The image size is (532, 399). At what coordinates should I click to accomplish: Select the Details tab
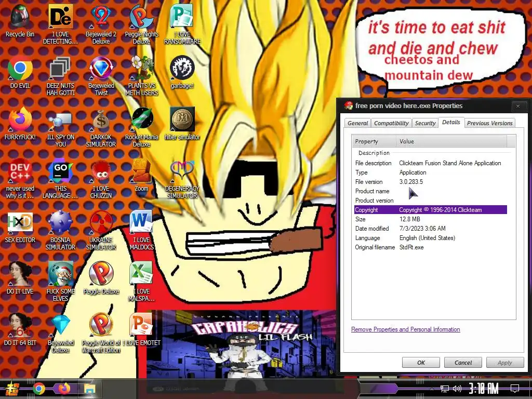point(451,122)
